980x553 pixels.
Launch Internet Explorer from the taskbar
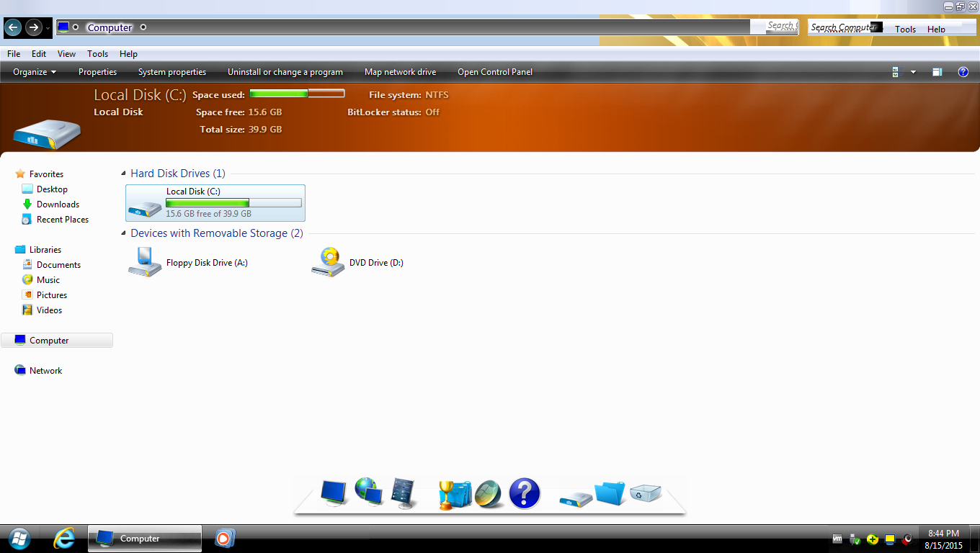[x=63, y=539]
